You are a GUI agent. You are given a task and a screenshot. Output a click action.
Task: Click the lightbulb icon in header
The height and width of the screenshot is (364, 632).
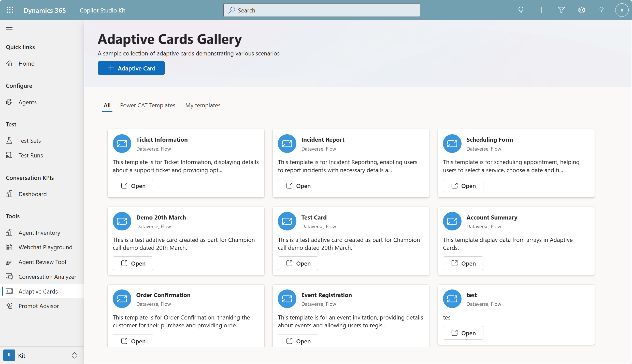[x=521, y=10]
